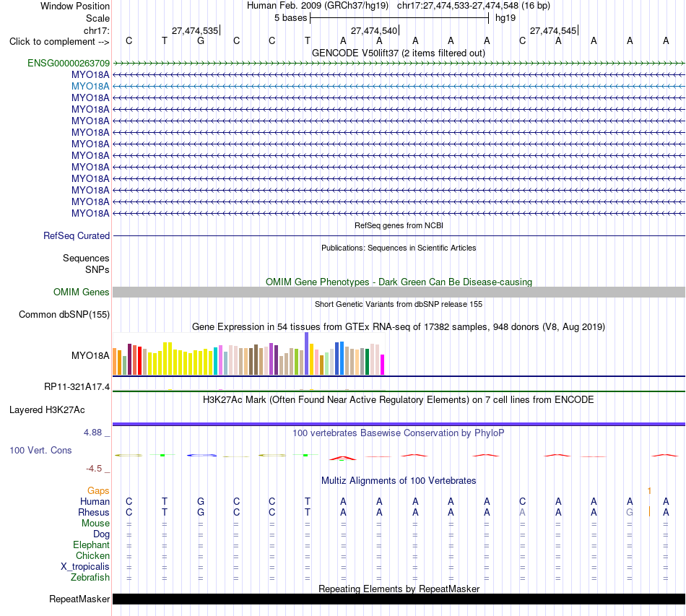This screenshot has height=616, width=686.
Task: Click the gray G base in the Rhesus row
Action: (x=630, y=512)
